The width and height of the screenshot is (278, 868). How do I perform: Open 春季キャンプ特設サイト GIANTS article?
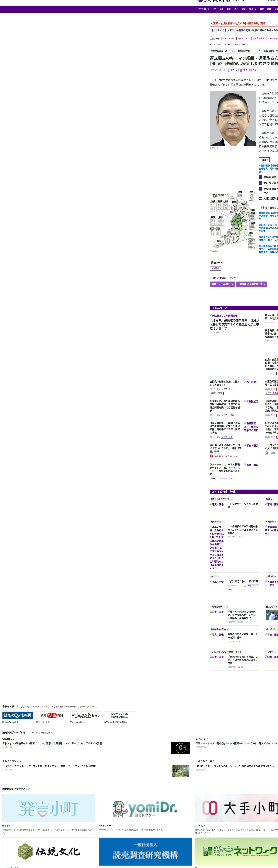click(52, 743)
